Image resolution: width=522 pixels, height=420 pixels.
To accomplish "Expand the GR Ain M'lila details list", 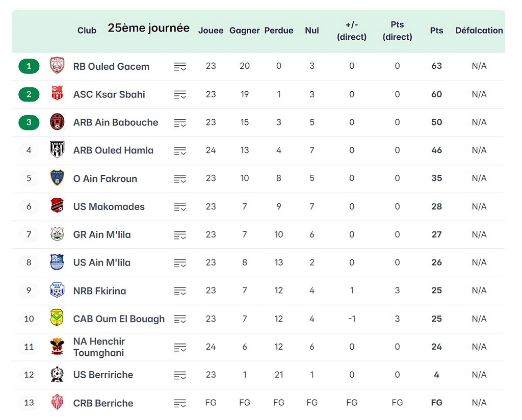I will tap(180, 235).
